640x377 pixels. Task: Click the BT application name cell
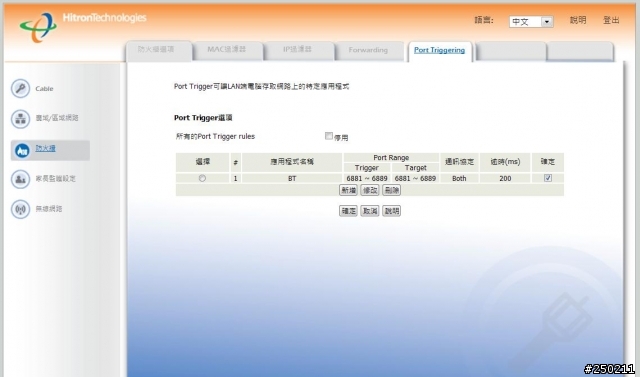(x=292, y=178)
